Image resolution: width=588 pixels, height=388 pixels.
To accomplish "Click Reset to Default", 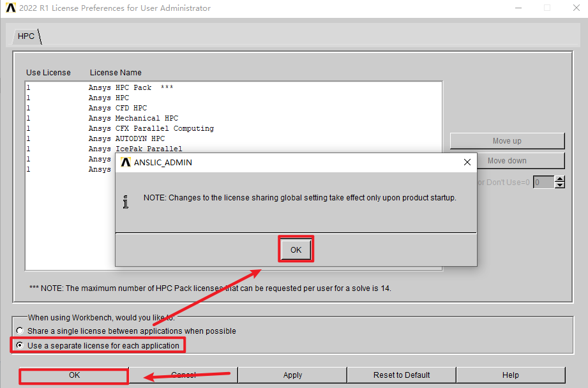I will coord(402,375).
